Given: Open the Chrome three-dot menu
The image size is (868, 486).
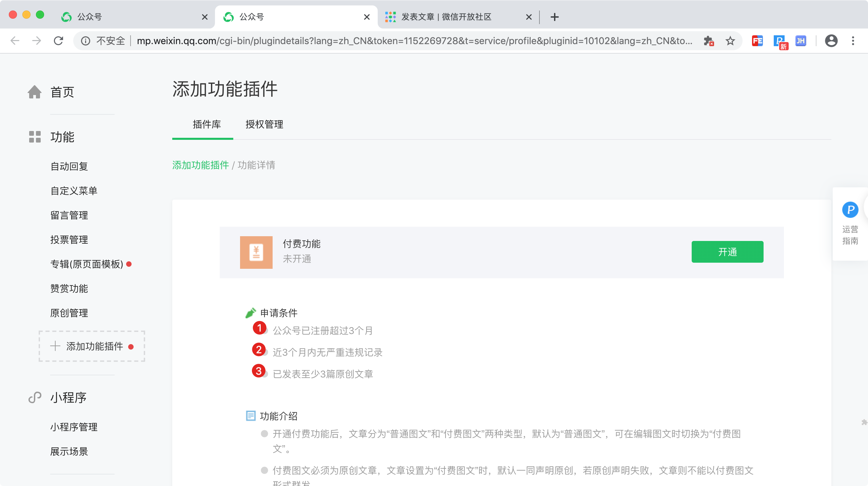Looking at the screenshot, I should click(x=853, y=41).
